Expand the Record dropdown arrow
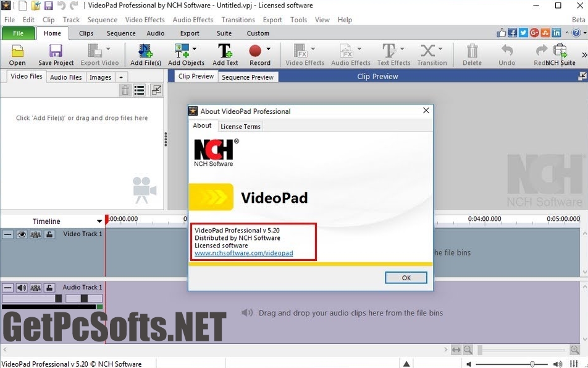This screenshot has width=588, height=368. (268, 49)
